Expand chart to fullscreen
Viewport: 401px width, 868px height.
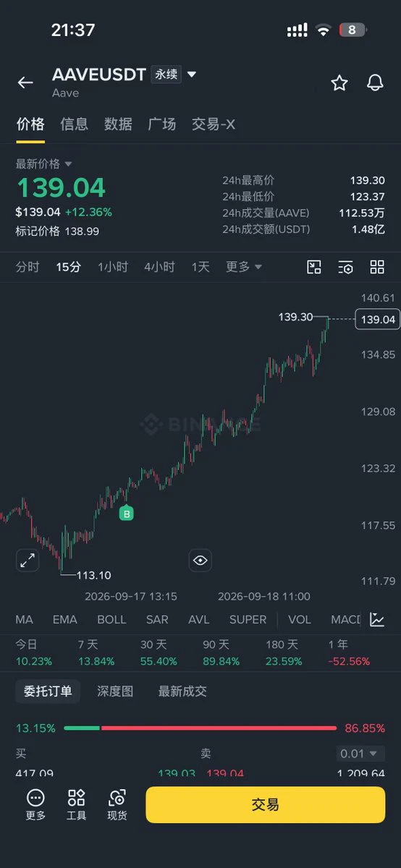coord(28,560)
